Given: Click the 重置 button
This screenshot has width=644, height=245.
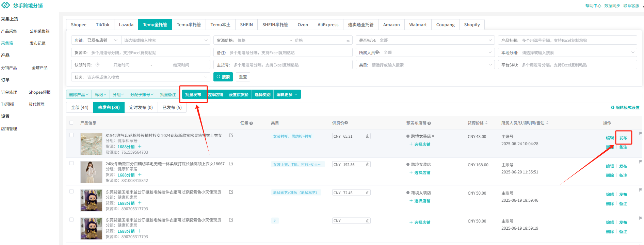Looking at the screenshot, I should [243, 77].
